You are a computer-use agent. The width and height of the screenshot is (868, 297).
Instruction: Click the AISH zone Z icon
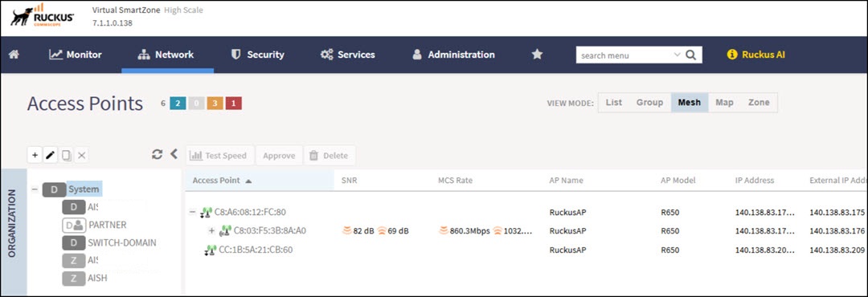pyautogui.click(x=73, y=279)
